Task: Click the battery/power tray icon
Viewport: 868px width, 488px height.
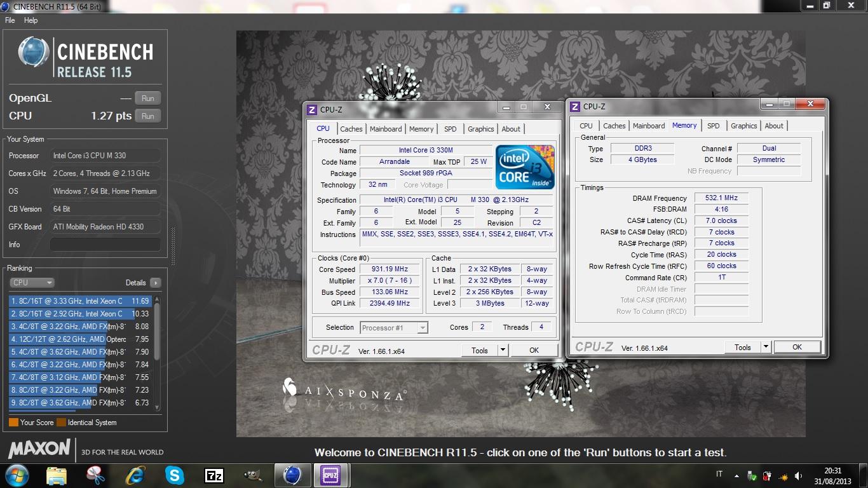Action: click(768, 475)
